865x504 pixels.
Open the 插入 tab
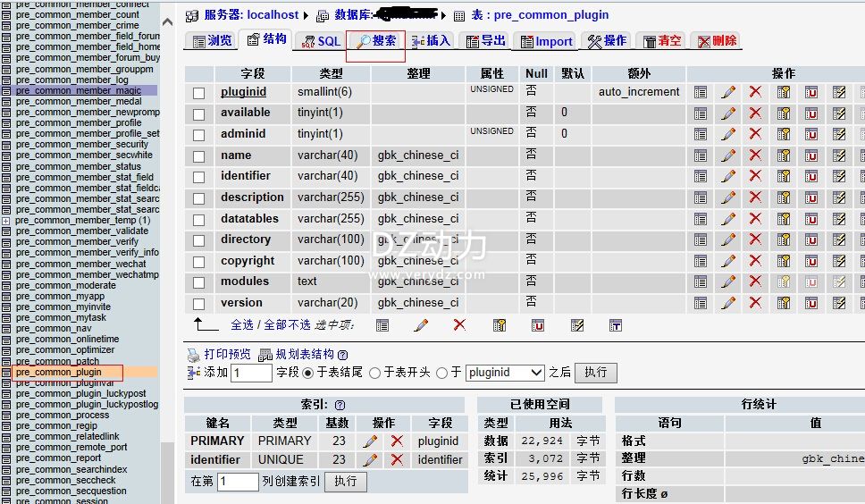click(432, 41)
